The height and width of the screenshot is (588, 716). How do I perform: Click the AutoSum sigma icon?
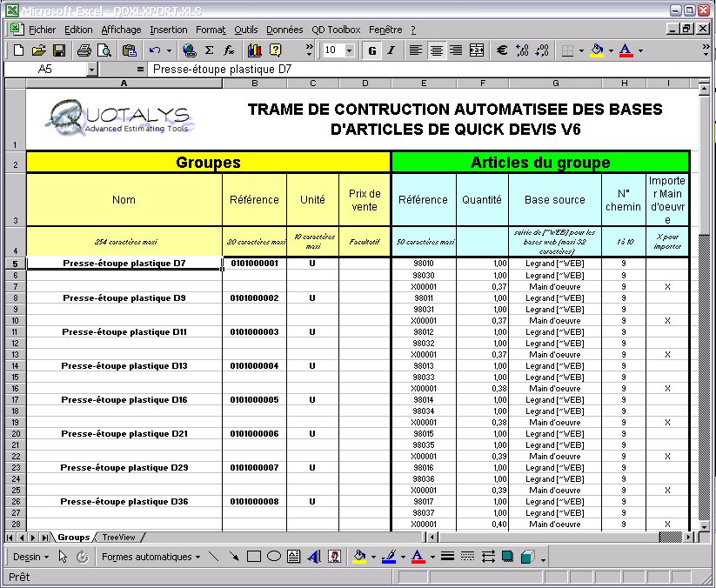point(209,50)
